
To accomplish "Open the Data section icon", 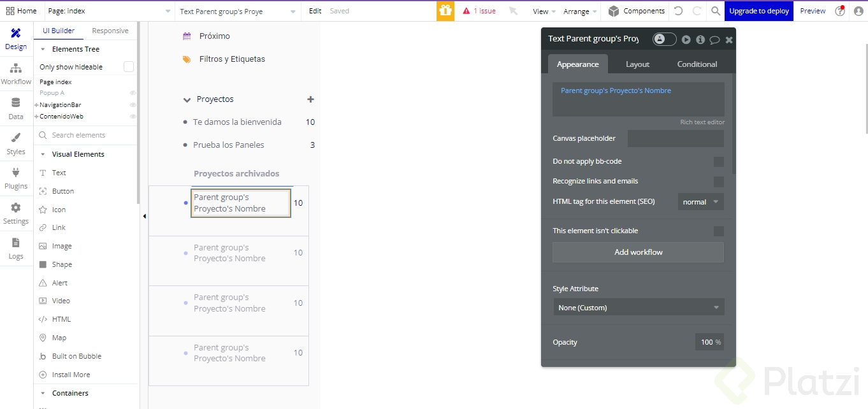I will (16, 108).
